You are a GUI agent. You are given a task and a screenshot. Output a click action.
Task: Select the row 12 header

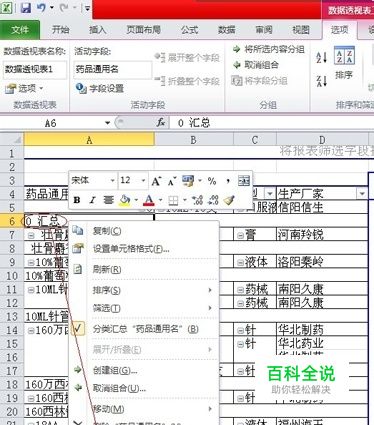tap(12, 303)
